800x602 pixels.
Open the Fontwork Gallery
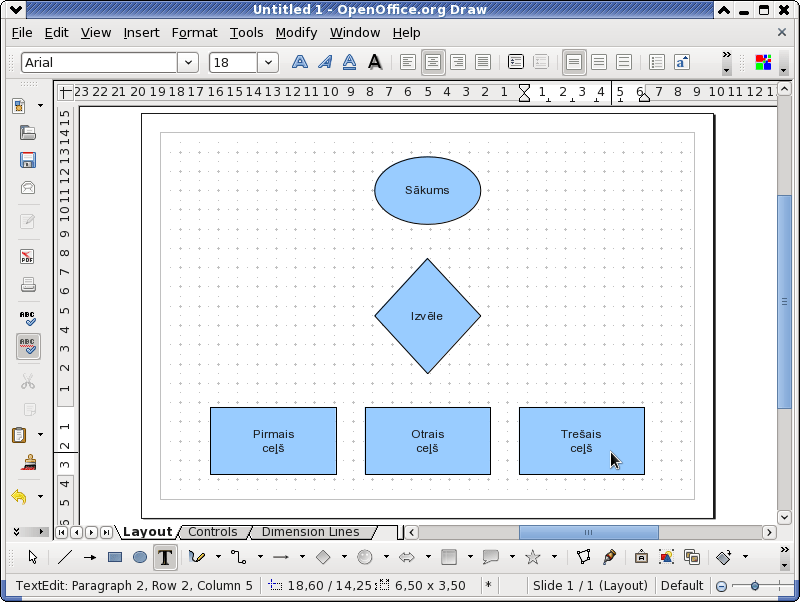tap(641, 557)
